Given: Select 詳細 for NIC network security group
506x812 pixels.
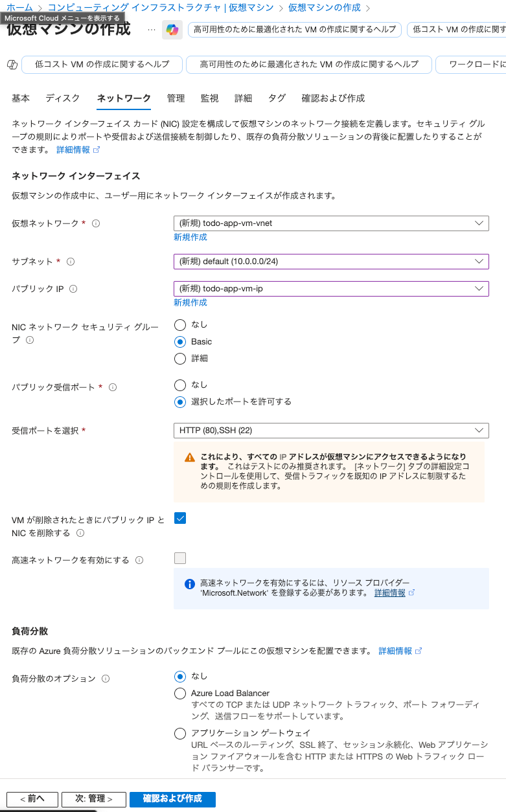Looking at the screenshot, I should pos(180,358).
